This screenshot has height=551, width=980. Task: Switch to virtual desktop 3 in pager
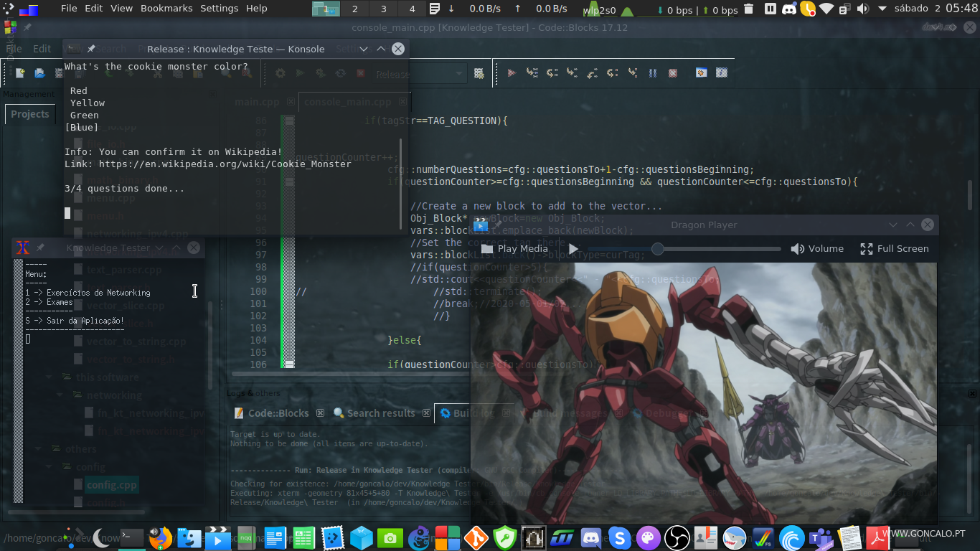coord(383,9)
